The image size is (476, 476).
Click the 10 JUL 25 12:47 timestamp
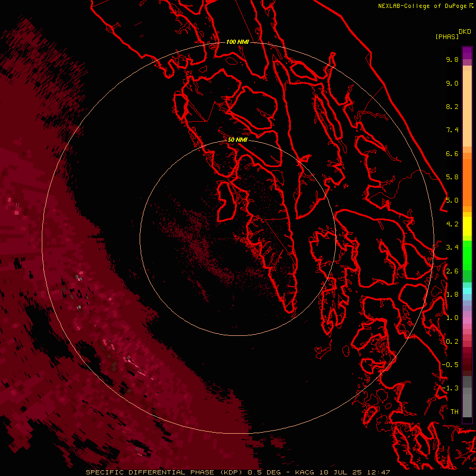coord(354,472)
